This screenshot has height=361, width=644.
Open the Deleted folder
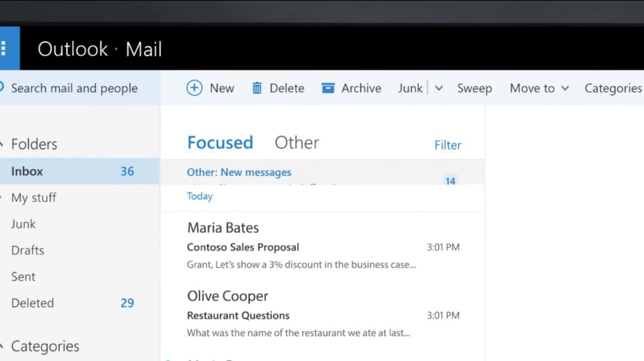pyautogui.click(x=33, y=303)
